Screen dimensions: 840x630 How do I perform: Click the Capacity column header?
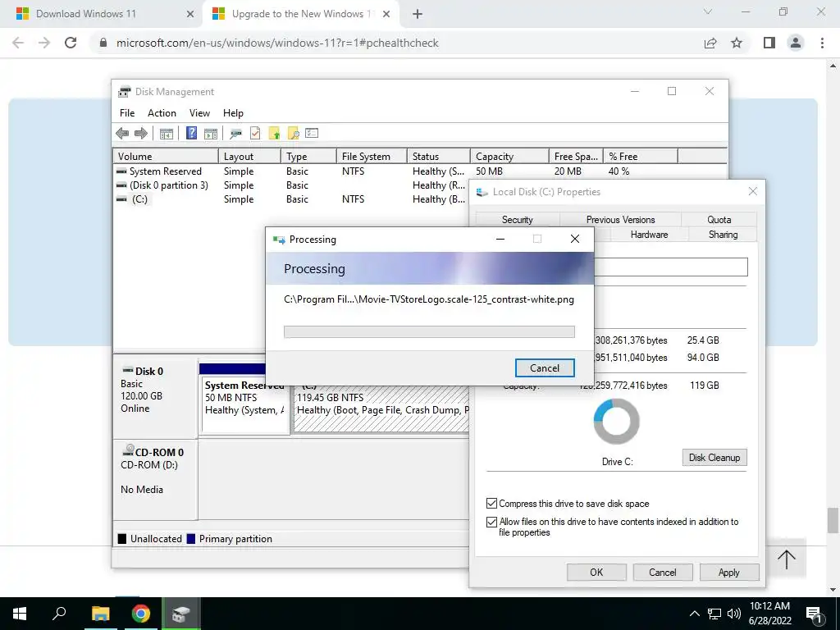[509, 157]
